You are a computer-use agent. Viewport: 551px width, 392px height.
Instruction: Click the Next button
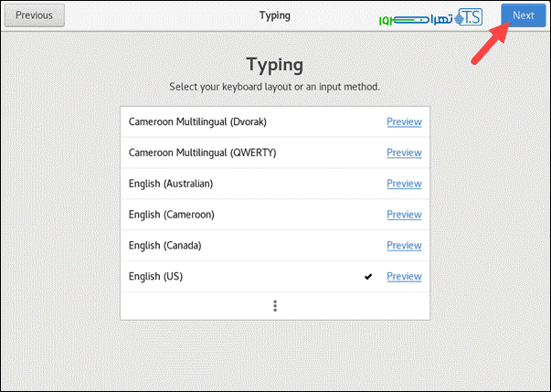point(523,16)
